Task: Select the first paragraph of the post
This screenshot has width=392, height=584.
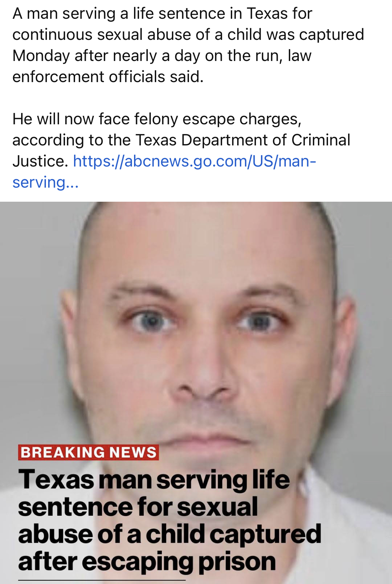Action: 188,45
